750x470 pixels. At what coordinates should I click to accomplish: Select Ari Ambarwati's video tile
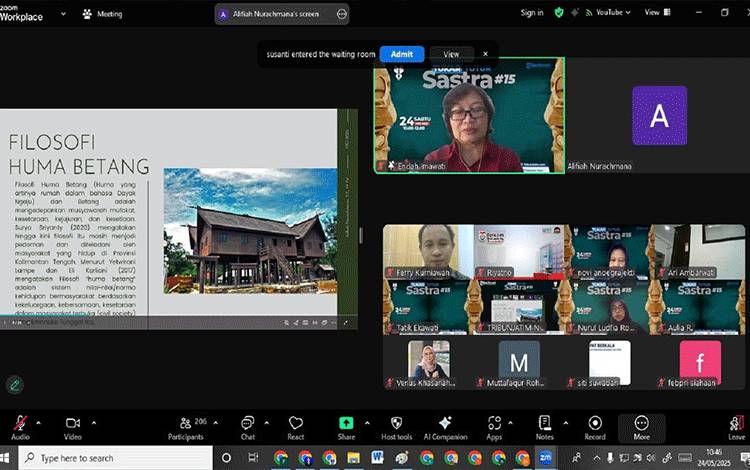coord(700,251)
